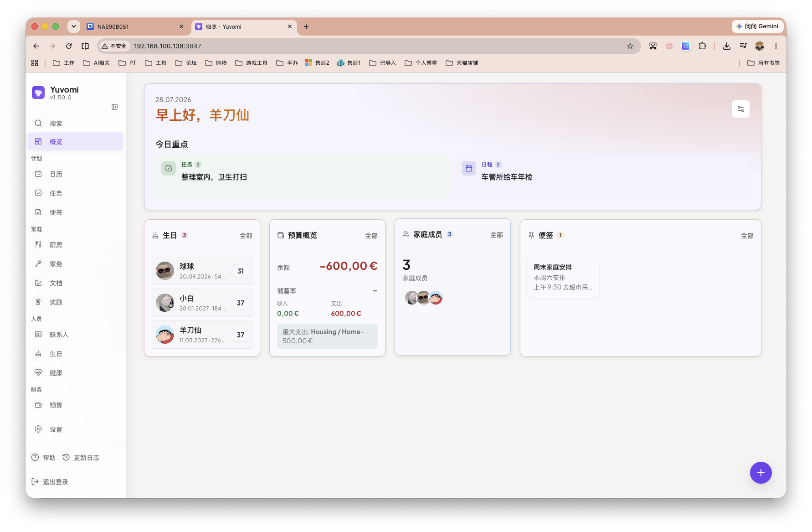This screenshot has width=812, height=532.
Task: Switch to NAS90B051 tab
Action: [135, 26]
